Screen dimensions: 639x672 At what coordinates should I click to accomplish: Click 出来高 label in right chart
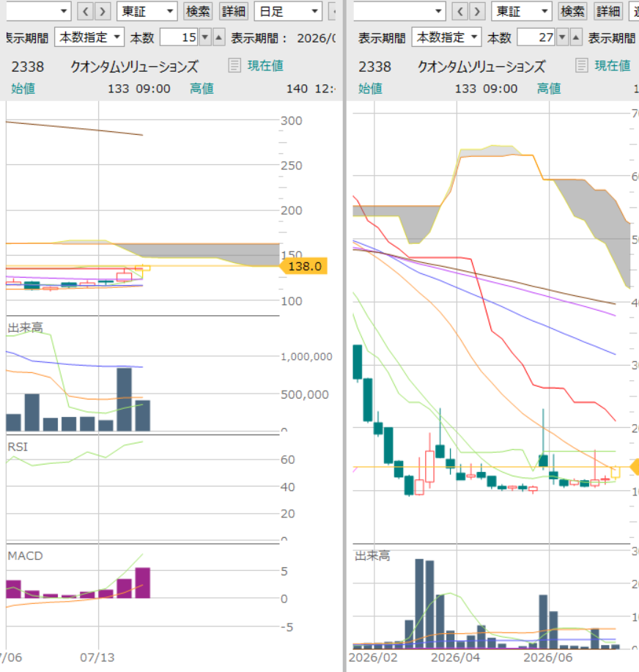(x=372, y=556)
